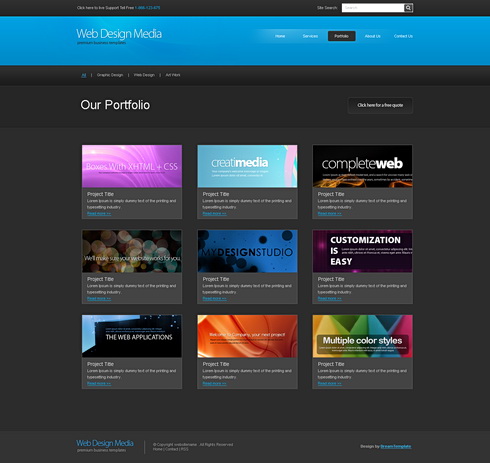
Task: Read more under the XHTML + CSS project
Action: [x=99, y=214]
